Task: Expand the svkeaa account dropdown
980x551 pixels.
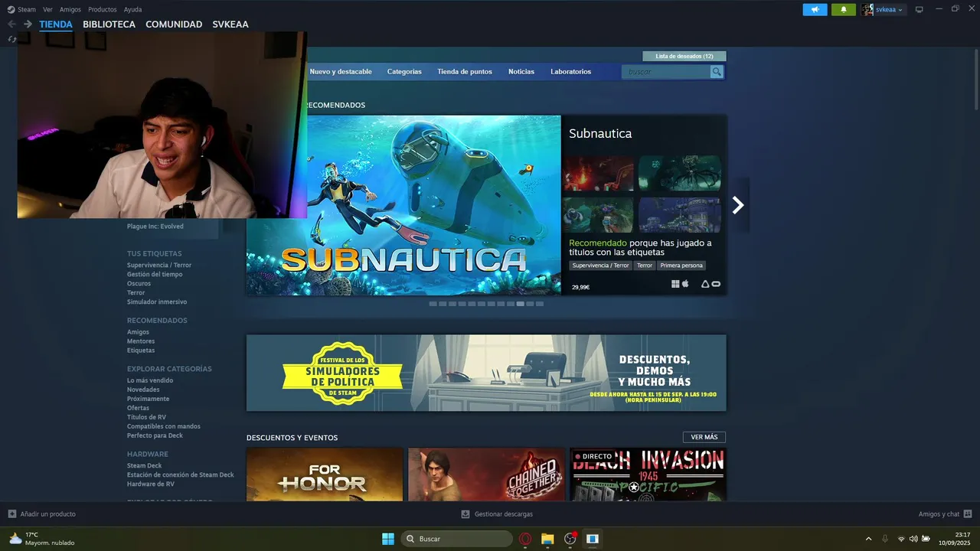Action: [900, 10]
